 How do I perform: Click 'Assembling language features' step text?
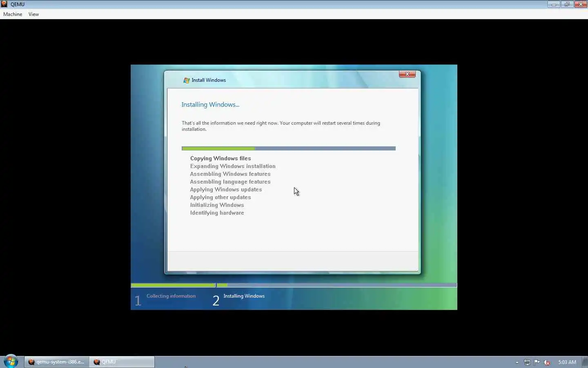[x=230, y=182]
